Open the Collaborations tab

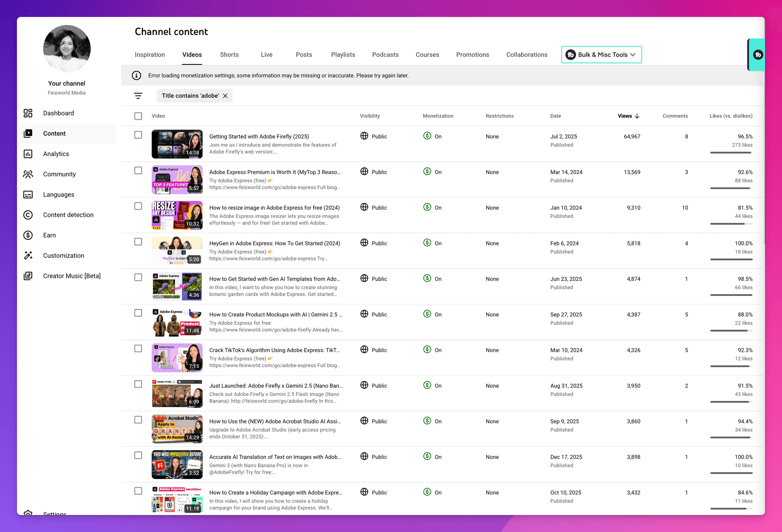527,55
